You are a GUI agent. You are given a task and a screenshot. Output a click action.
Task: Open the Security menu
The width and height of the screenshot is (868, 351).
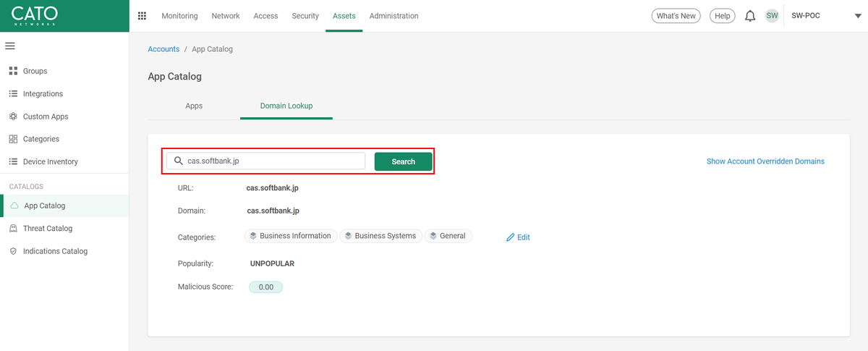click(305, 16)
